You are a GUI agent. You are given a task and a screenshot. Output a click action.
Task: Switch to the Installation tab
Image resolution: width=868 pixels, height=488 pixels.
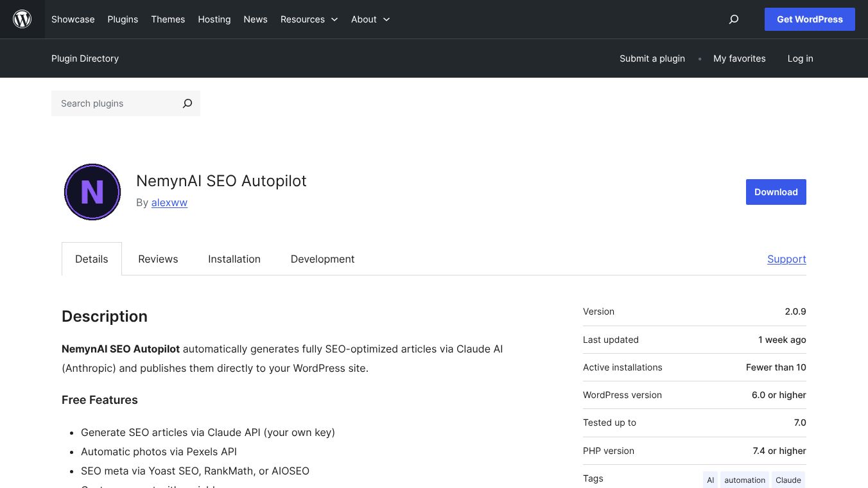234,259
